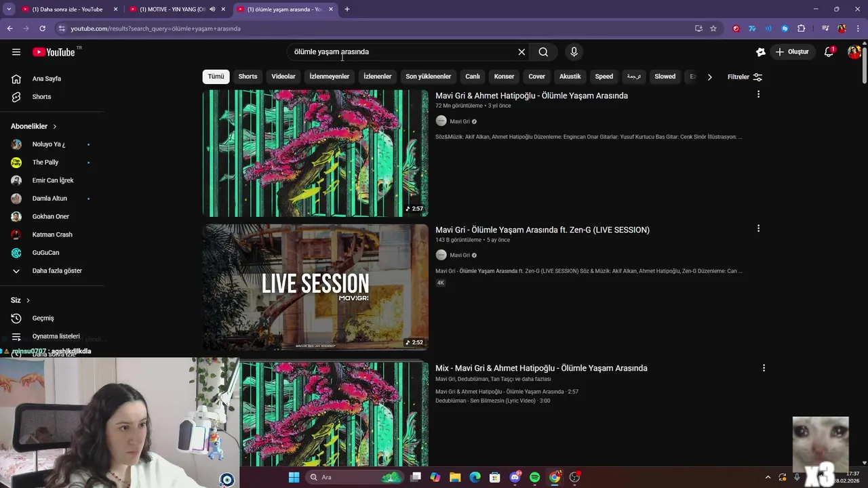The width and height of the screenshot is (868, 488).
Task: Select the Slowed filter chip
Action: click(665, 77)
